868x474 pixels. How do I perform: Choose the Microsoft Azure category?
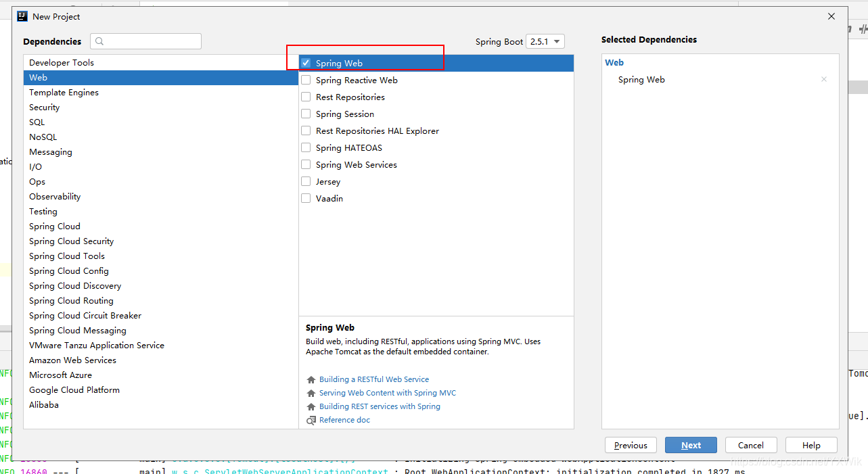[x=161, y=375]
